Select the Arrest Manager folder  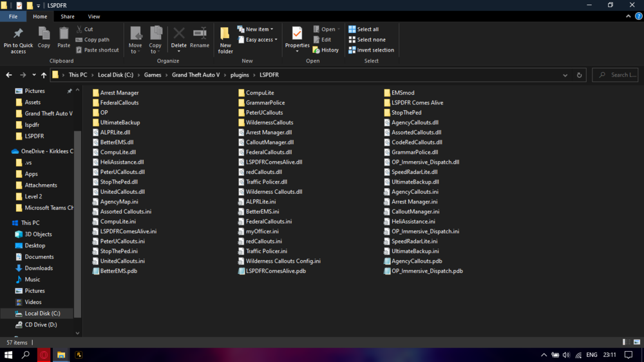pyautogui.click(x=115, y=93)
